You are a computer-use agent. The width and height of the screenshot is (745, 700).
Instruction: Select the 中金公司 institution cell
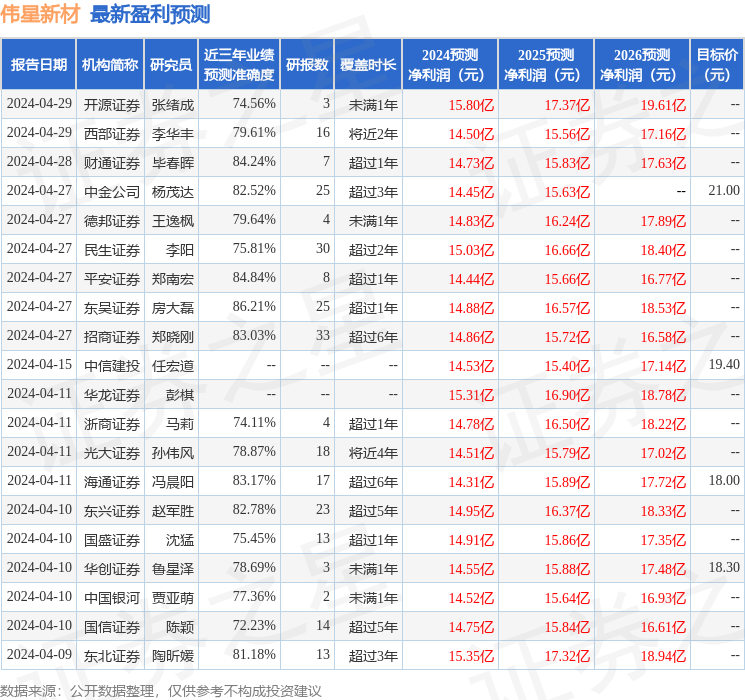pos(112,192)
